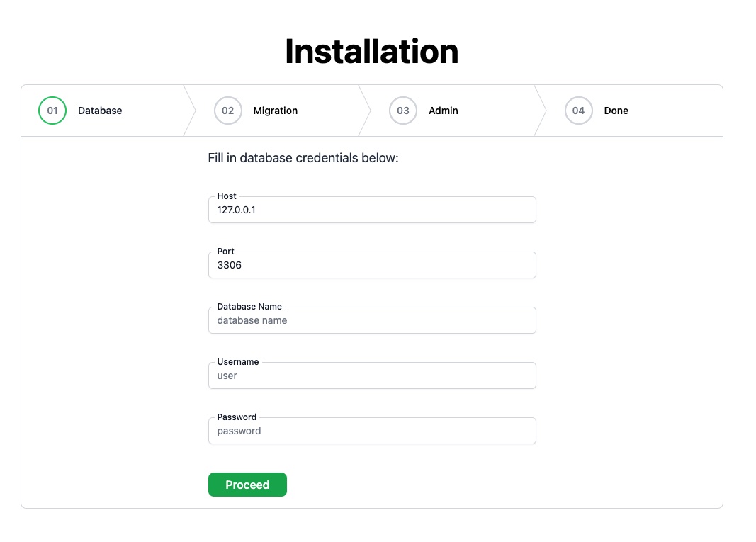
Task: Click the small "Port" caption above the field
Action: click(225, 252)
